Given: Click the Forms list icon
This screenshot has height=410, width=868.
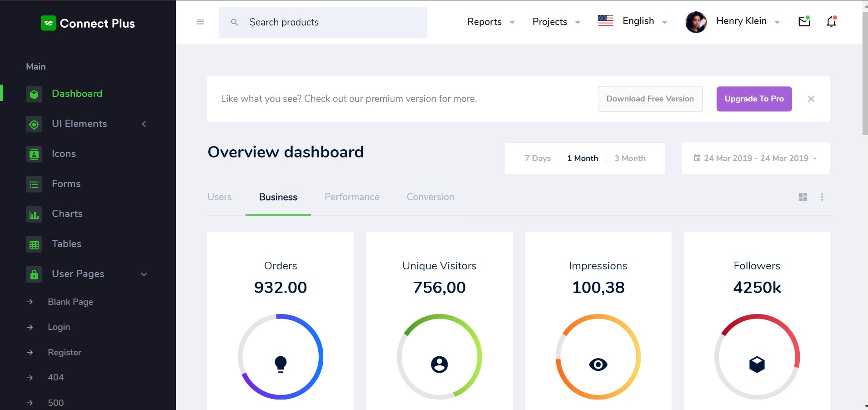Looking at the screenshot, I should tap(34, 184).
